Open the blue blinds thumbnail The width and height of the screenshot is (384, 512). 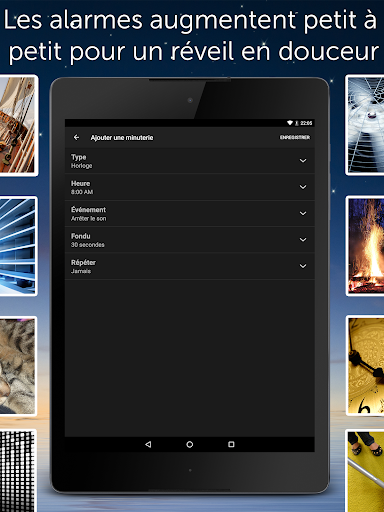tap(18, 246)
